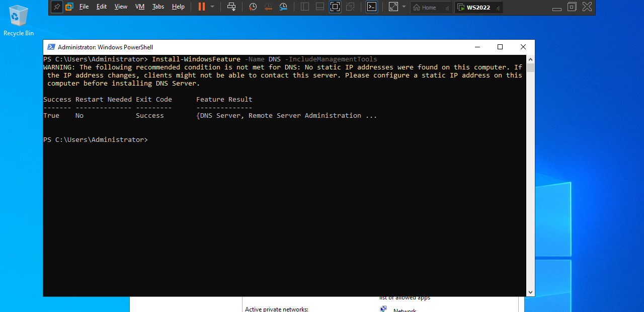Open the Recycle Bin desktop icon
This screenshot has width=644, height=312.
(19, 20)
